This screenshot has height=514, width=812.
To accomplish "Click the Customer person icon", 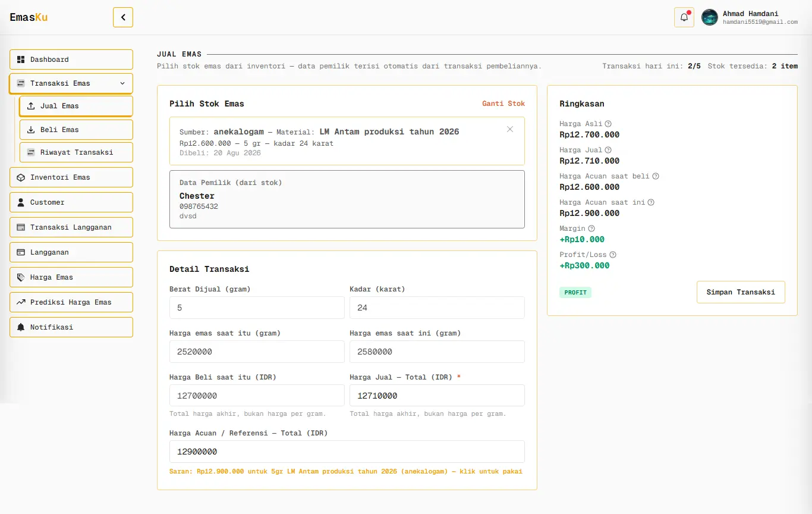I will (x=21, y=202).
